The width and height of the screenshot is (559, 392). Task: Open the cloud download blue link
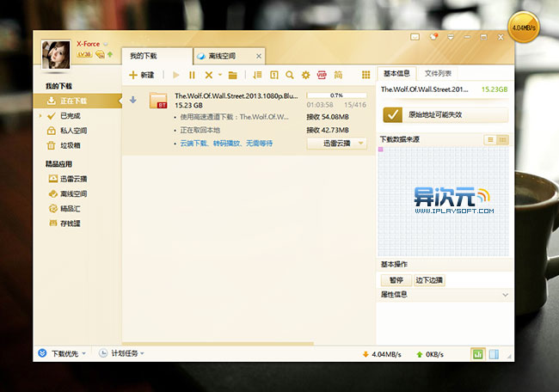pos(226,144)
